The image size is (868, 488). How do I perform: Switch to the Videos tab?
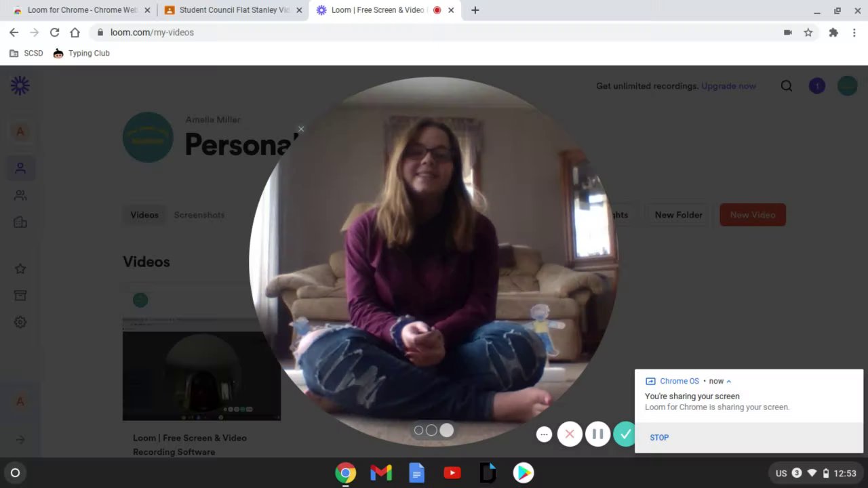point(144,215)
